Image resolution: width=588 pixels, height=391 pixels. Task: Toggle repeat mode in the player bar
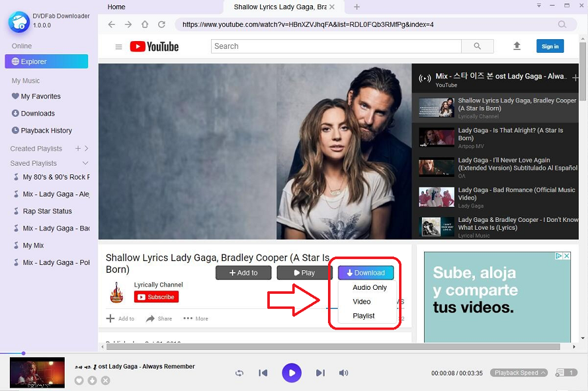(239, 373)
